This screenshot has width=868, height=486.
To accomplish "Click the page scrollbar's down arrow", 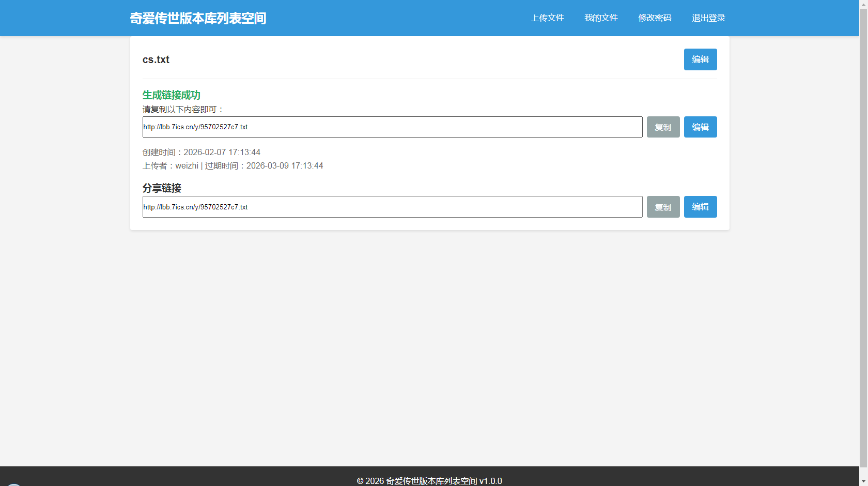I will [863, 482].
